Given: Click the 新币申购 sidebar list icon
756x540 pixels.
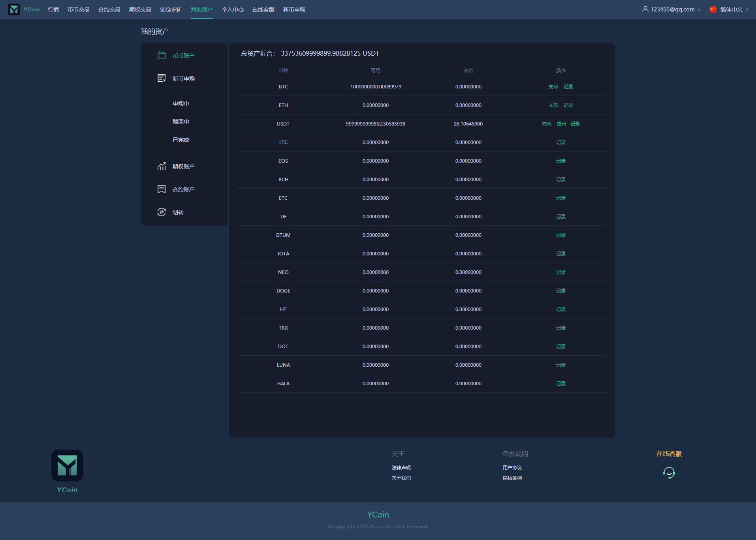Looking at the screenshot, I should coord(162,78).
